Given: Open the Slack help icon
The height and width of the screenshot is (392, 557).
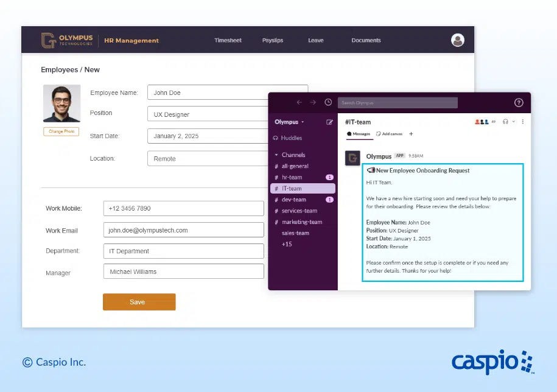Looking at the screenshot, I should click(x=519, y=103).
